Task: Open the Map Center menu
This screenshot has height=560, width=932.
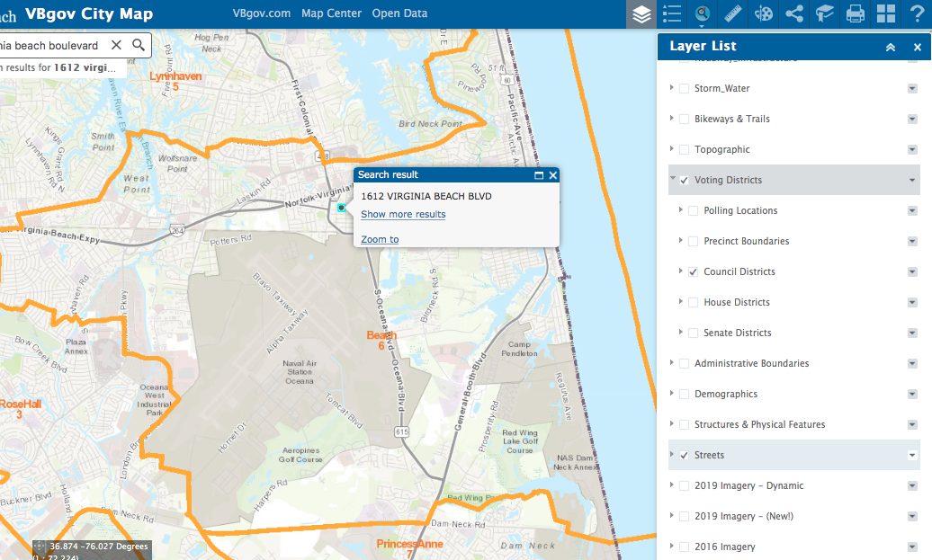Action: point(331,13)
